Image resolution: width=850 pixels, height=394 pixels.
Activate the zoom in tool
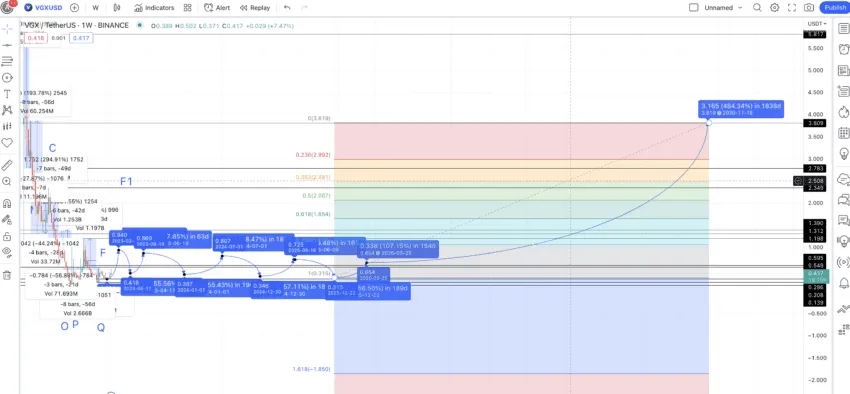[x=7, y=182]
